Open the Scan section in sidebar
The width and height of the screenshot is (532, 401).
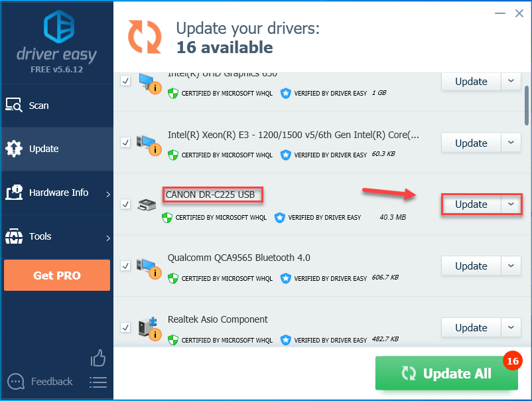[x=57, y=106]
